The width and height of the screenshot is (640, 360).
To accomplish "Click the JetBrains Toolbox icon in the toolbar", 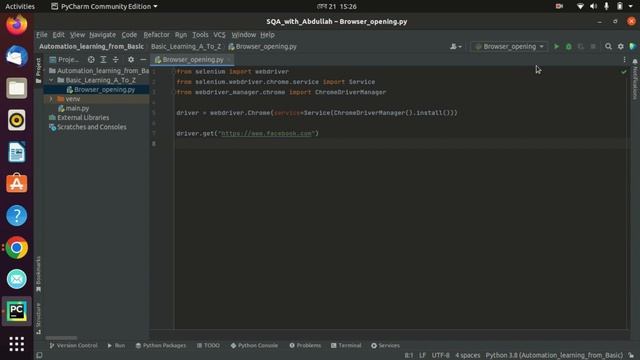I will point(633,47).
